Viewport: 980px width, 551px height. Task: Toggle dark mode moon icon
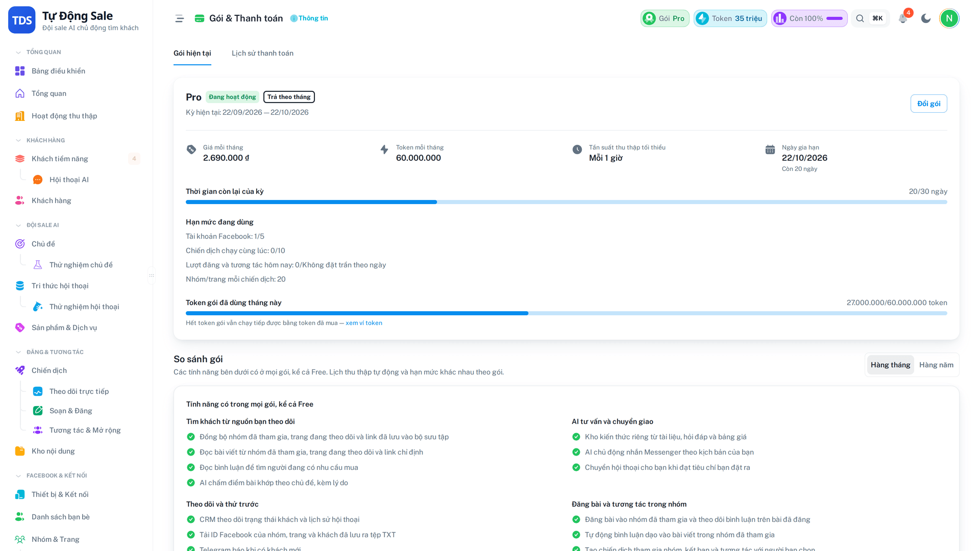[x=926, y=18]
